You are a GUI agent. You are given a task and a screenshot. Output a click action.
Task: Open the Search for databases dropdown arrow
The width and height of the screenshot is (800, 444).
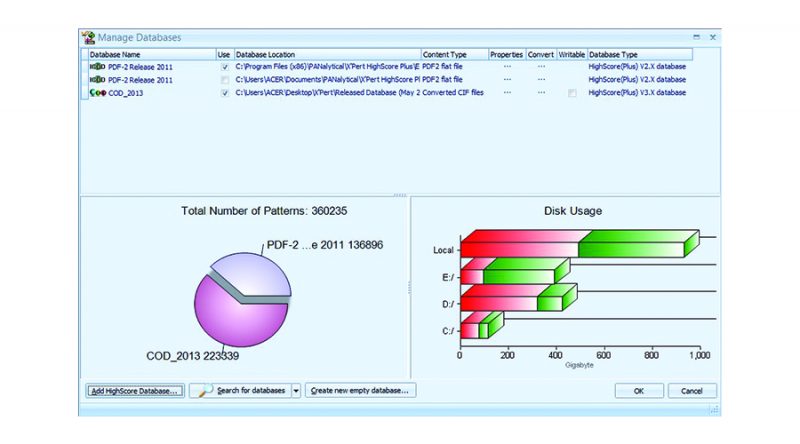click(x=296, y=391)
